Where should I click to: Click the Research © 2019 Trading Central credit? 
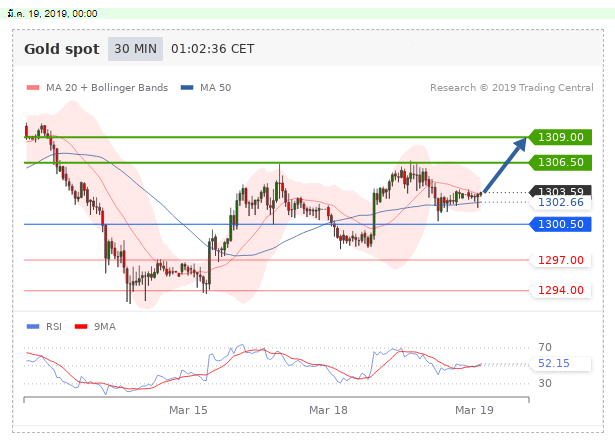tap(512, 87)
